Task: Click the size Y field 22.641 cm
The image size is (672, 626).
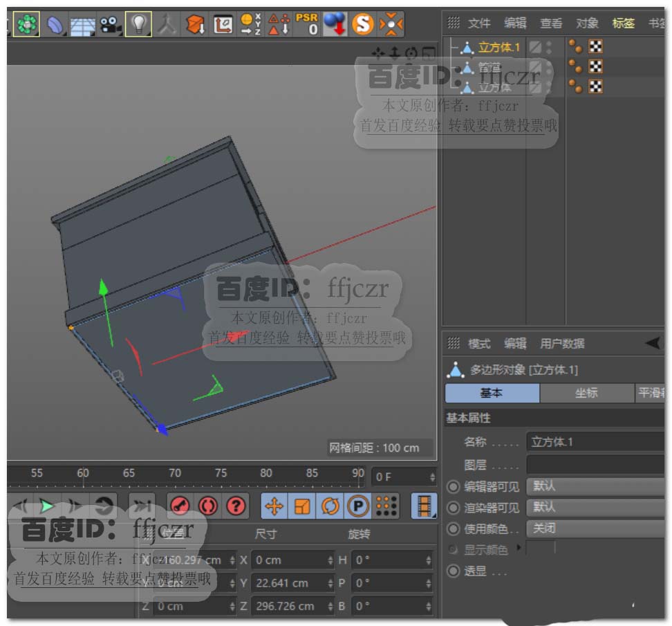Action: click(x=292, y=583)
